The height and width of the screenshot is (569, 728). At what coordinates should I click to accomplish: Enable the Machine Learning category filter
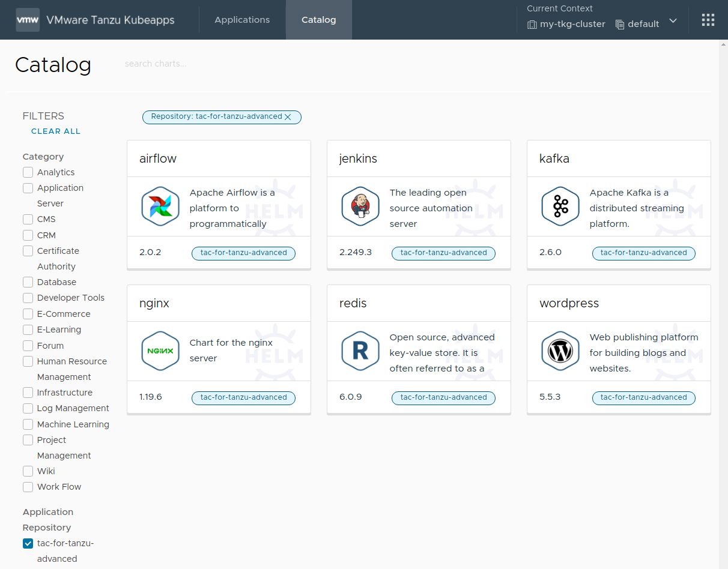tap(28, 424)
